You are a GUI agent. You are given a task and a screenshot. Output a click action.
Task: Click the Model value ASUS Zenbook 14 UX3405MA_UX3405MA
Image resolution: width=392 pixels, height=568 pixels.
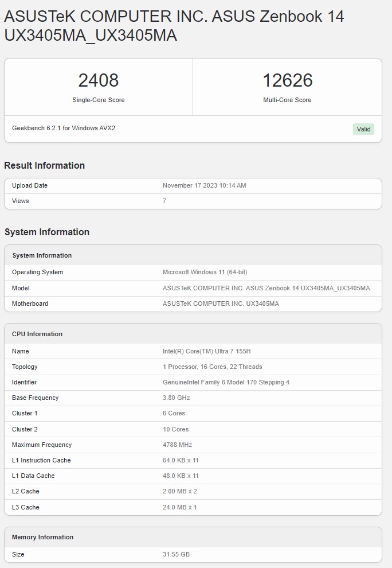click(266, 289)
